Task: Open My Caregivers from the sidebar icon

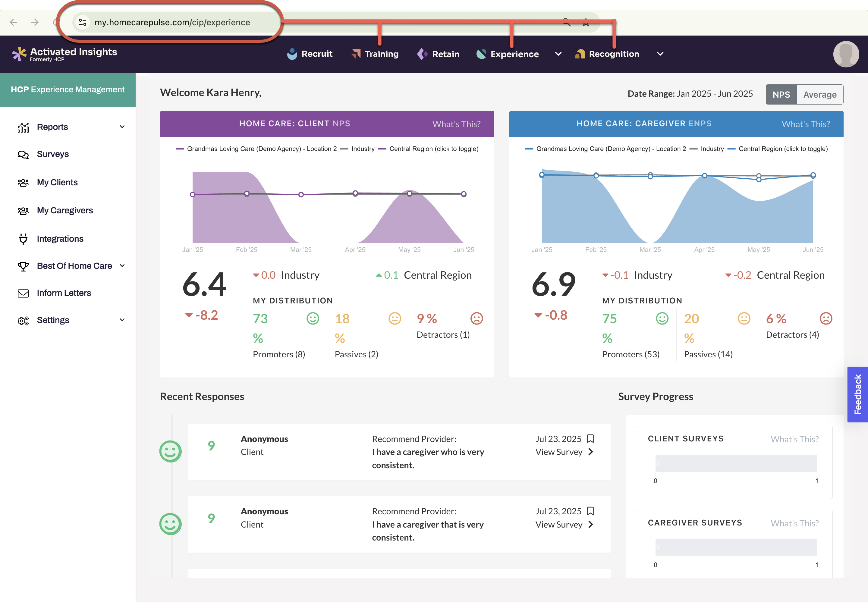Action: click(24, 210)
